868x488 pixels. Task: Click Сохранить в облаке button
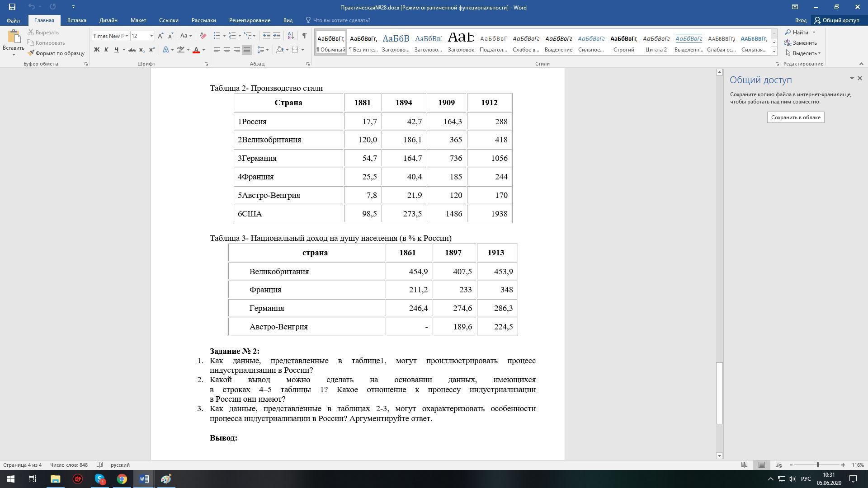795,117
